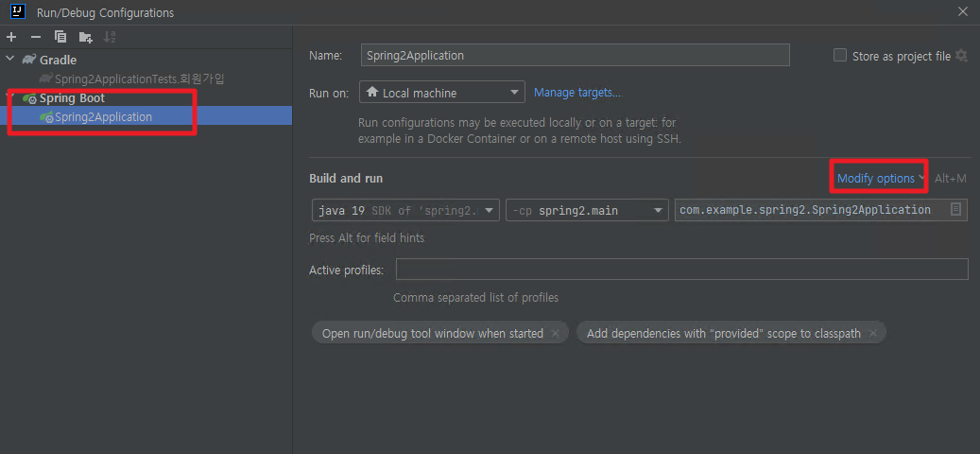Click into the Active profiles field

pos(682,269)
